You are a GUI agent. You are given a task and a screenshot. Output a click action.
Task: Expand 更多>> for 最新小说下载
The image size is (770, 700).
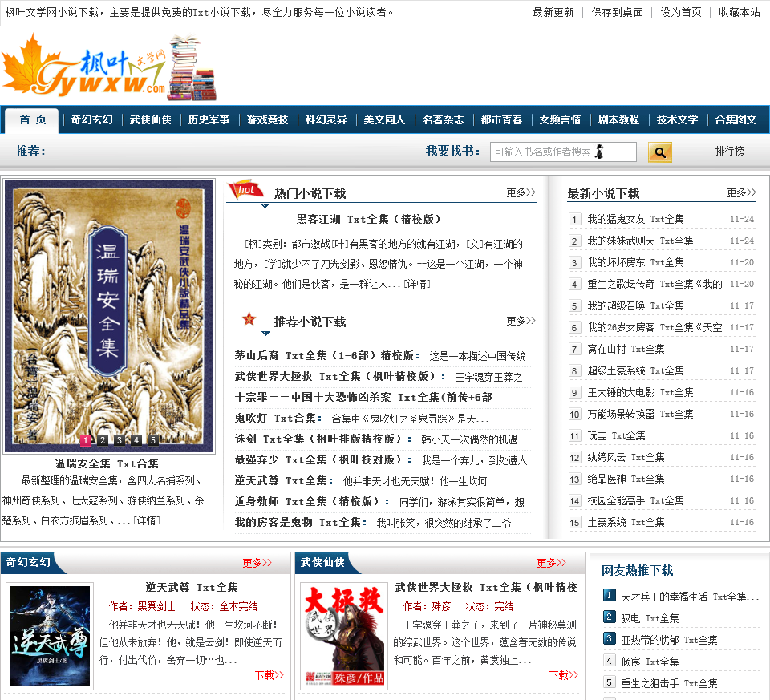click(x=741, y=192)
